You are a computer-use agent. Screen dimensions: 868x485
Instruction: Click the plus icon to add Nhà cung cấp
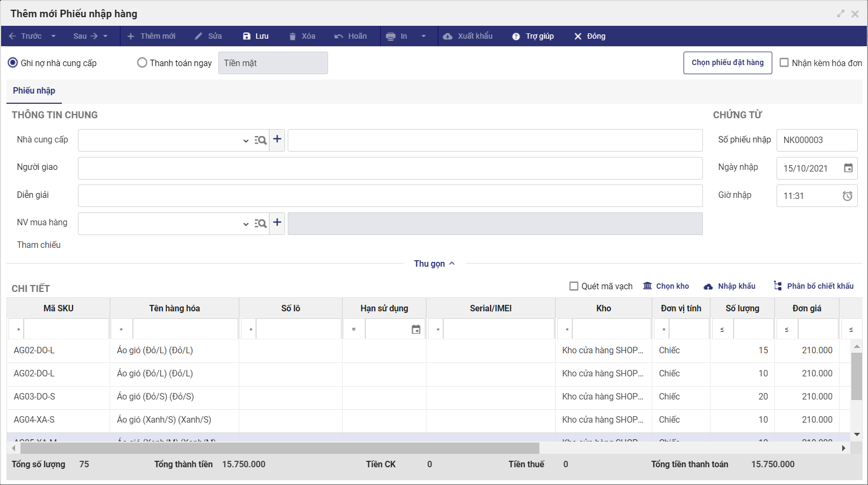coord(277,140)
